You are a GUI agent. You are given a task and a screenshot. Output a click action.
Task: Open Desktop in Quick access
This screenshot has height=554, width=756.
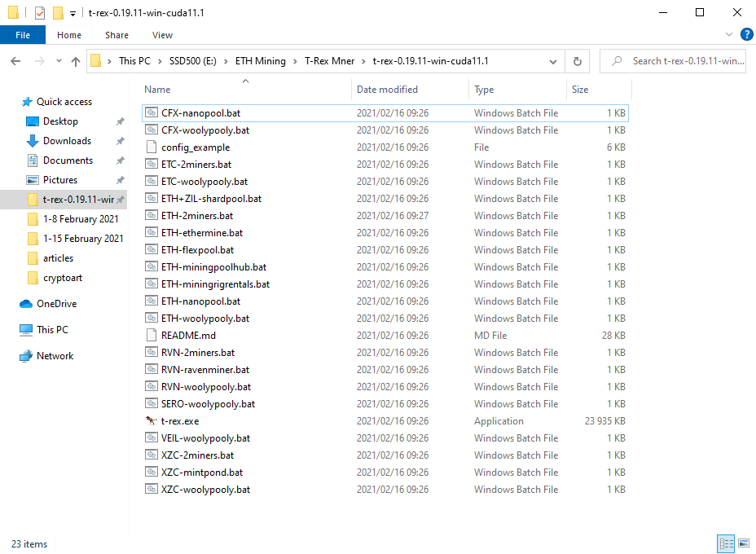click(60, 121)
